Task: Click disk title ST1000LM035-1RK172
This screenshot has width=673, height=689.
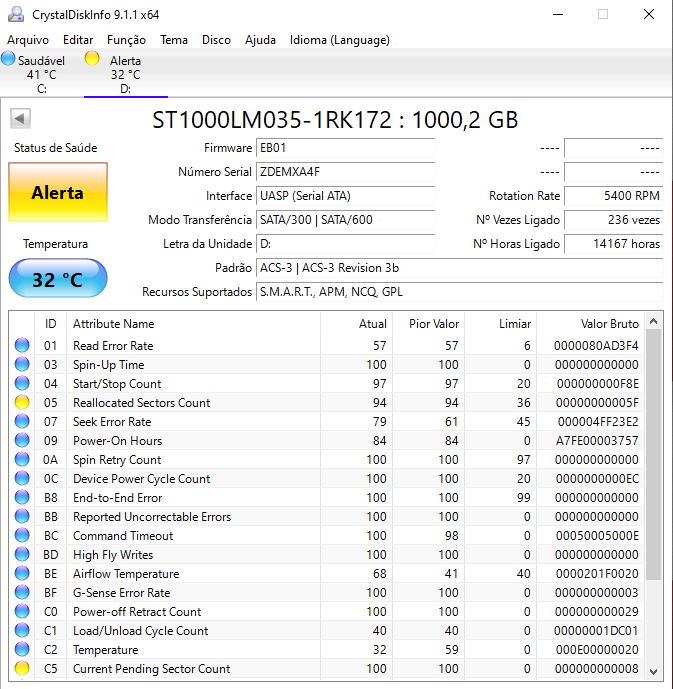Action: [x=335, y=120]
